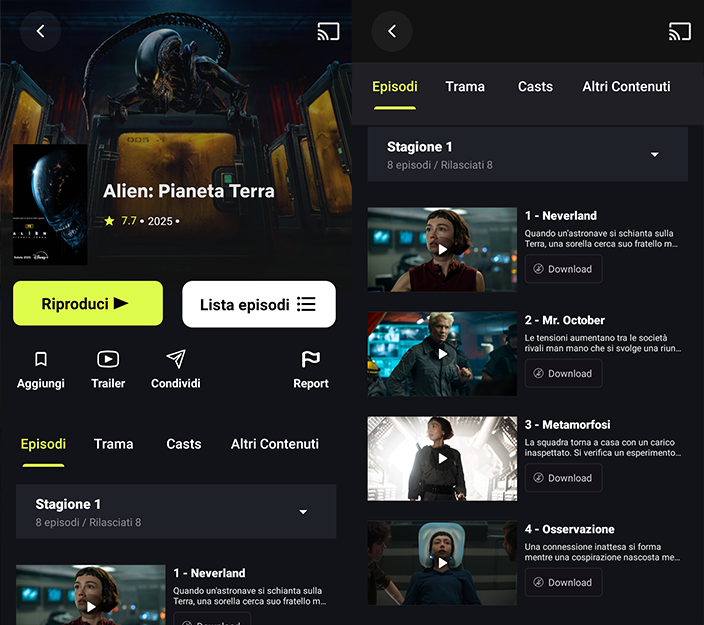The image size is (704, 625).
Task: Play the episode 2 Mr. October thumbnail
Action: [x=442, y=354]
